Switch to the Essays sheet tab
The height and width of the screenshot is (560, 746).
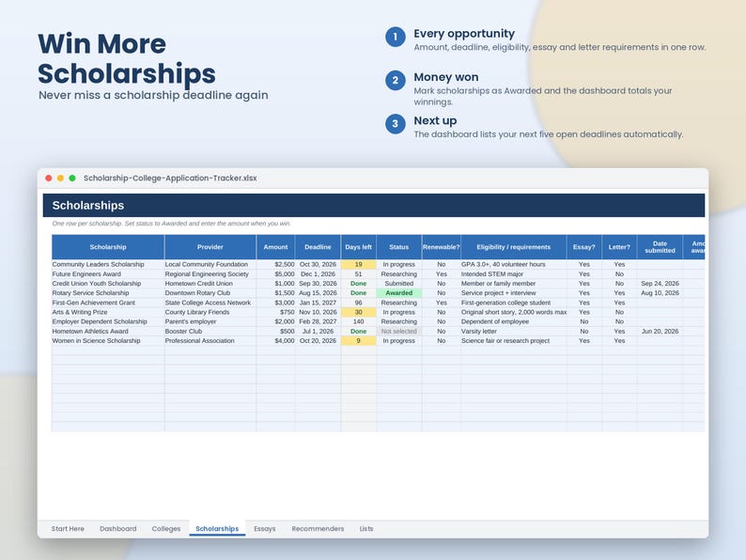tap(265, 529)
